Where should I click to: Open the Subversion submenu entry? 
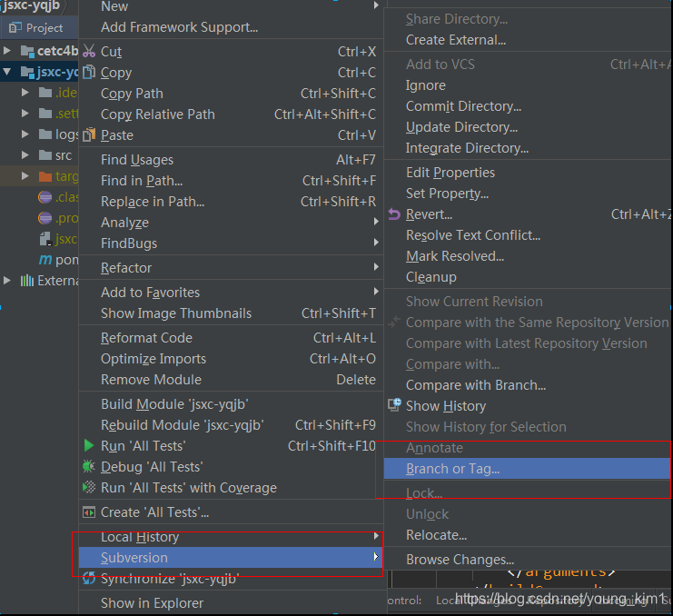pyautogui.click(x=231, y=557)
